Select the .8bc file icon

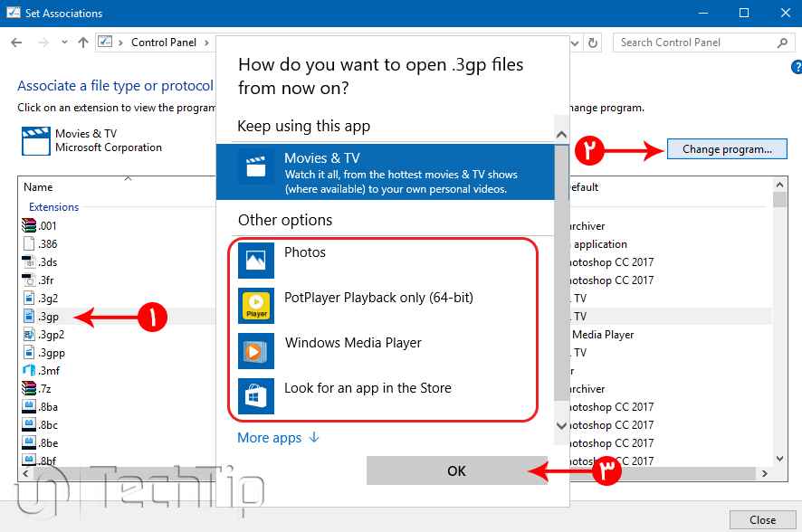29,424
